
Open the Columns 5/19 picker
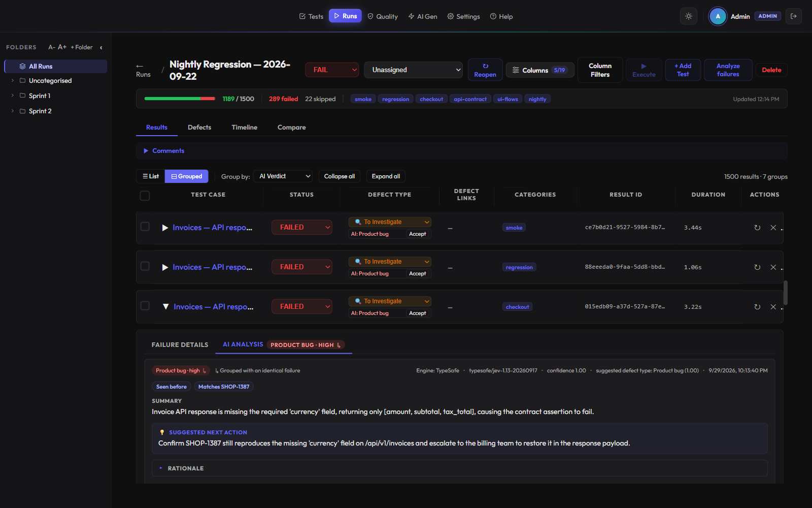540,70
